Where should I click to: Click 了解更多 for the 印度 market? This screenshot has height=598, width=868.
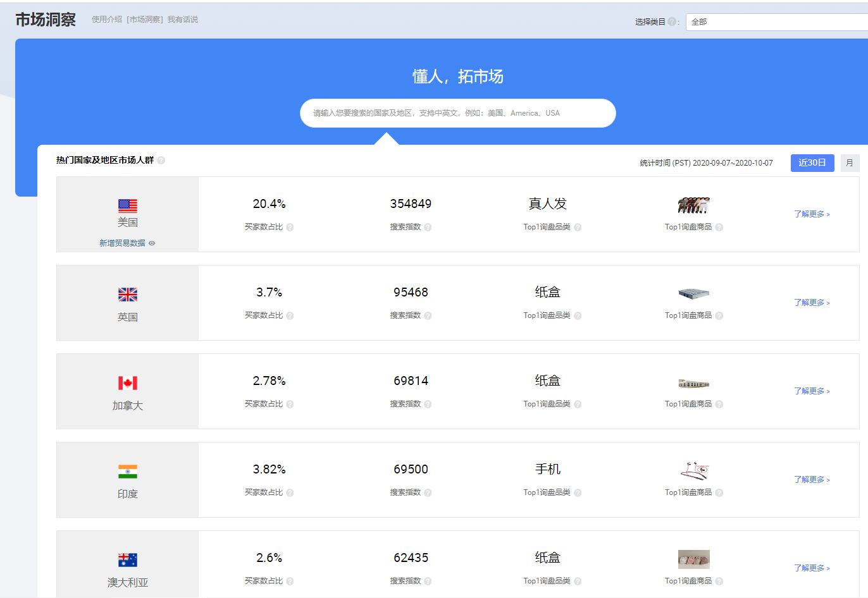[811, 480]
